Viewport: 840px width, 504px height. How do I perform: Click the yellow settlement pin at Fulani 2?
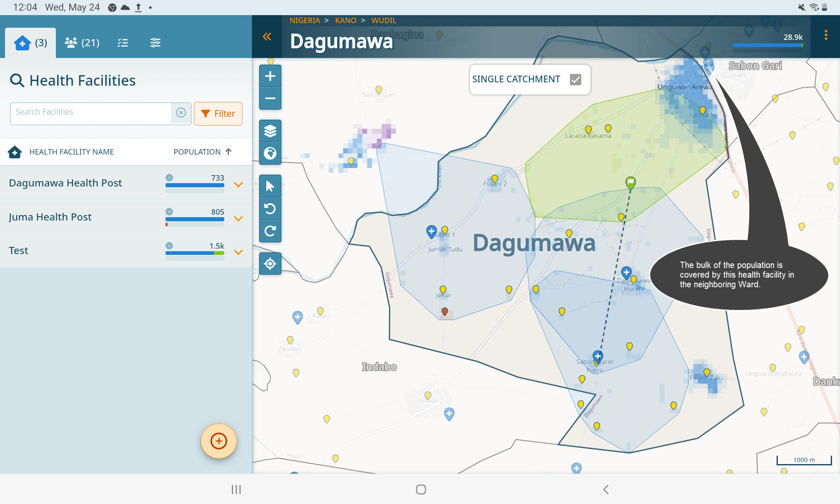495,179
